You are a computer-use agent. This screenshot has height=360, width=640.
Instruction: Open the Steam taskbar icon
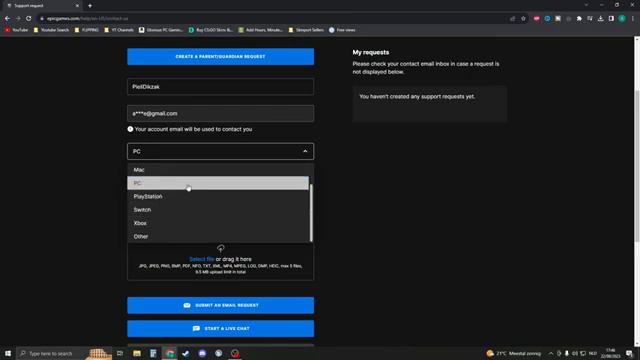click(x=186, y=353)
